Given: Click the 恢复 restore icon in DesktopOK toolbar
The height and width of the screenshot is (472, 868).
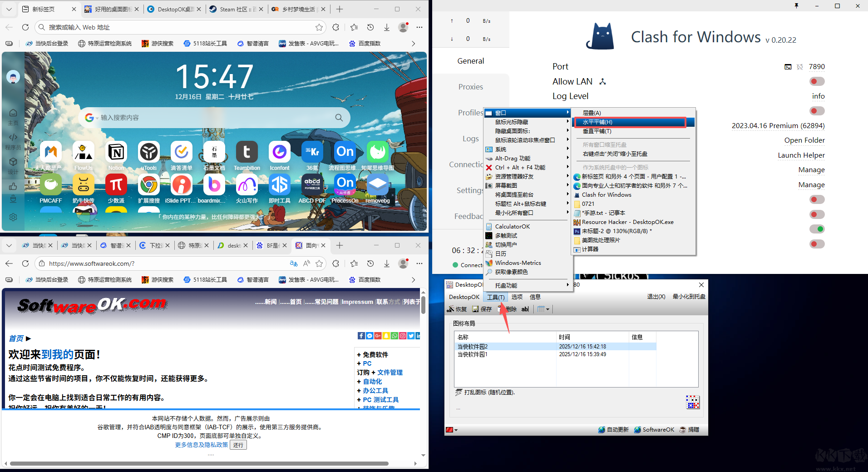Looking at the screenshot, I should coord(451,309).
